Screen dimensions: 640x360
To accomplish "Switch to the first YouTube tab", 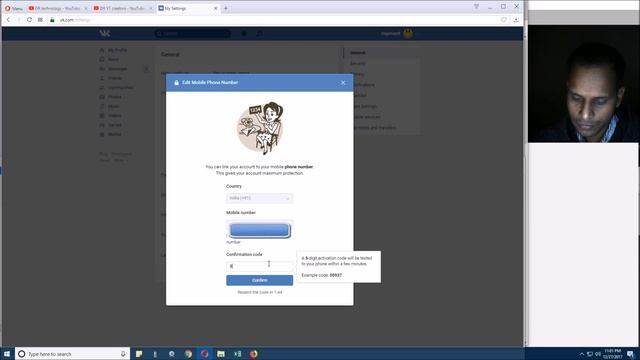I will [x=57, y=8].
